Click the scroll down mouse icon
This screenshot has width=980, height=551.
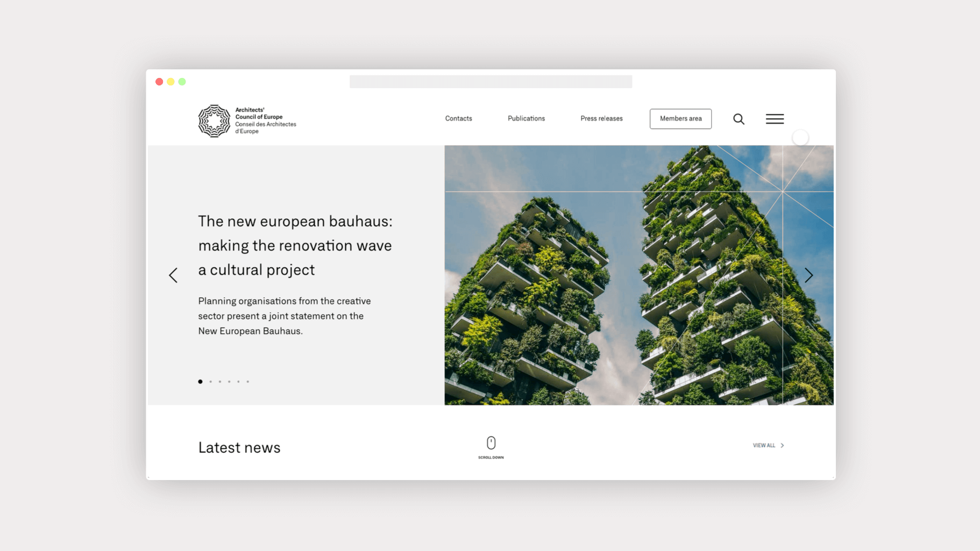pos(491,443)
